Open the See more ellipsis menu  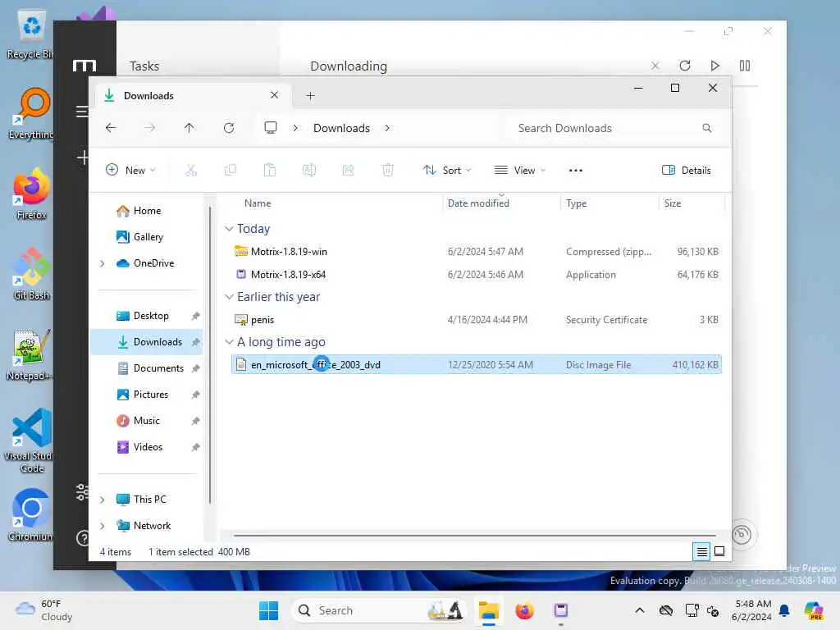[x=575, y=171]
